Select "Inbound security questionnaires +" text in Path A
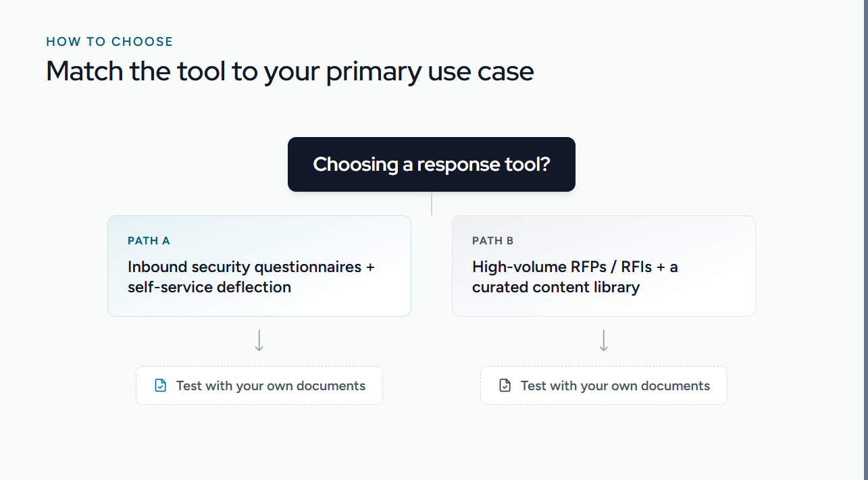The height and width of the screenshot is (480, 868). 251,267
